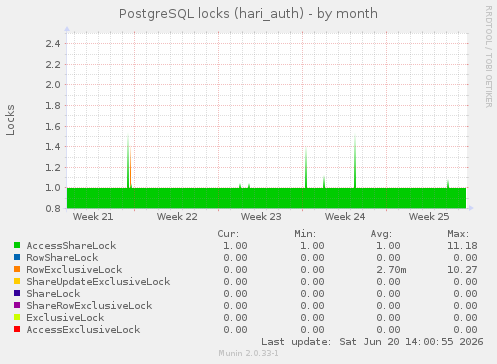Click the 1.6 y-axis tick label
The image size is (497, 364).
(x=53, y=126)
